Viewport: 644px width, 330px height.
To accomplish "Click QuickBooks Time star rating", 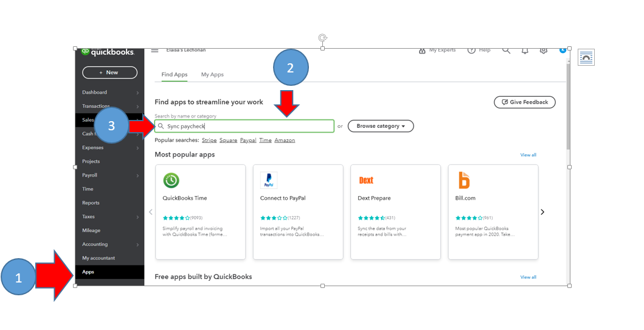I will tap(176, 218).
